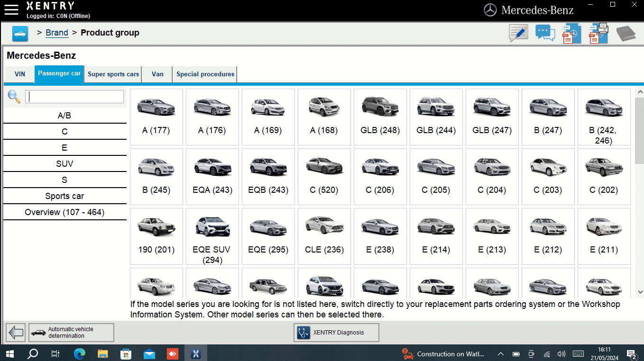Select the C (520) model

tap(324, 177)
